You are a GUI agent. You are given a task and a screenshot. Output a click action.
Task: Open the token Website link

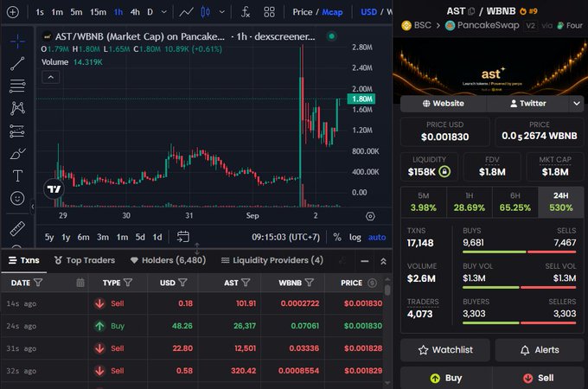click(x=444, y=103)
